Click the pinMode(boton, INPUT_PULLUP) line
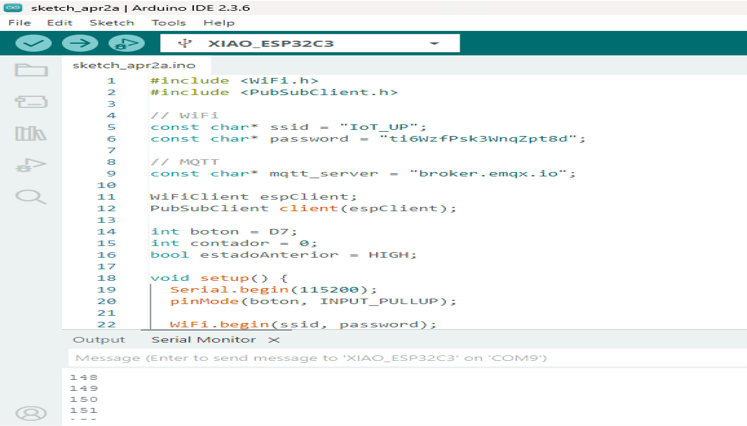 click(x=313, y=301)
